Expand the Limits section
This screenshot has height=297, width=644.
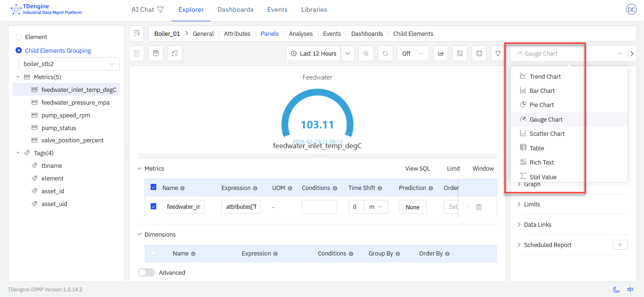pyautogui.click(x=532, y=204)
